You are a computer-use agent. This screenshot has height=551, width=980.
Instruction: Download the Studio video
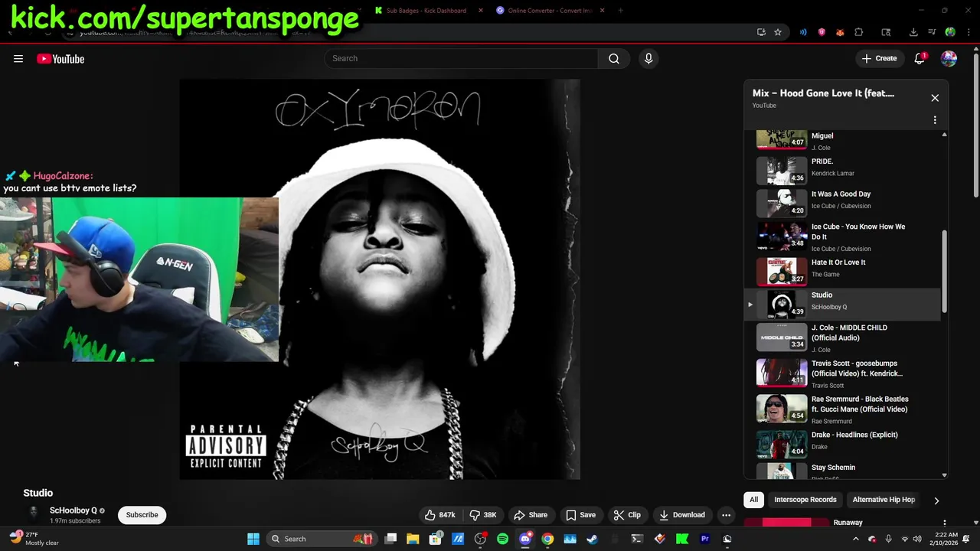[x=681, y=515]
